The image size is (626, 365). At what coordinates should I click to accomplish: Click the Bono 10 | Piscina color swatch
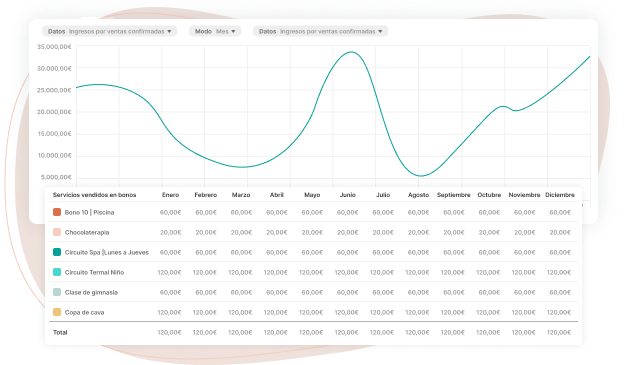click(57, 212)
